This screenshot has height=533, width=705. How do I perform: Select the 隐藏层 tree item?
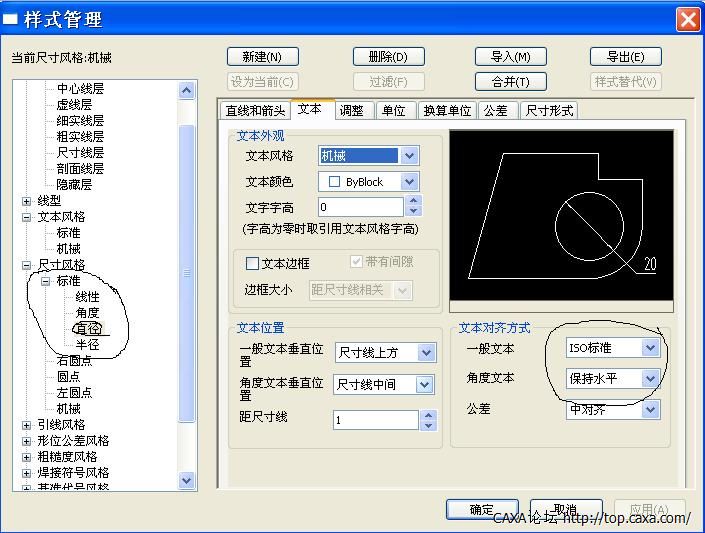pyautogui.click(x=74, y=184)
